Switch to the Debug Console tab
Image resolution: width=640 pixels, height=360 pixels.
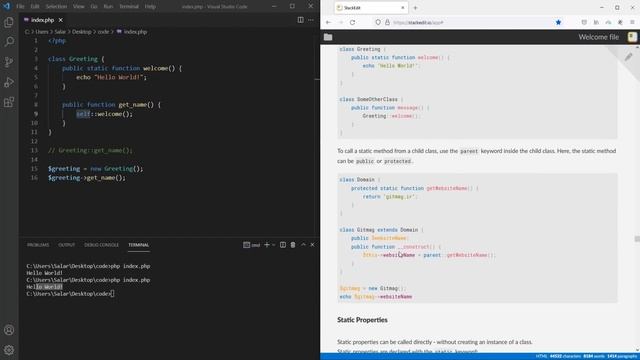click(101, 245)
